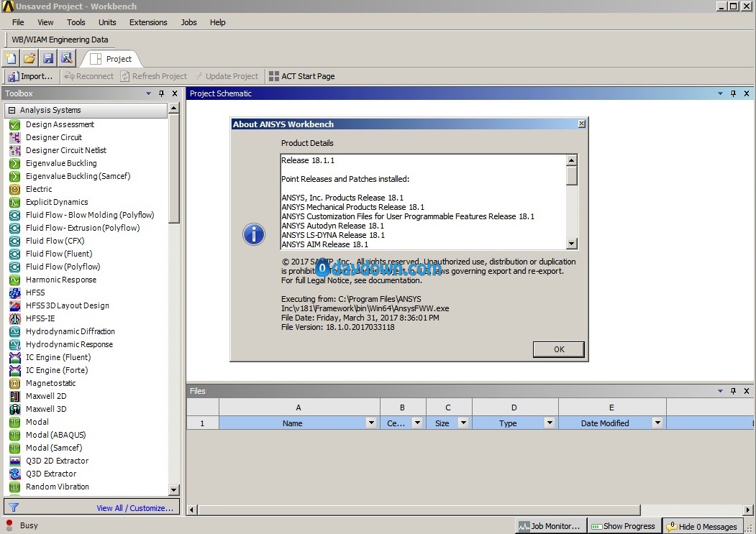This screenshot has height=534, width=756.
Task: Select Fluid Flow (Fluent) analysis system
Action: point(59,254)
